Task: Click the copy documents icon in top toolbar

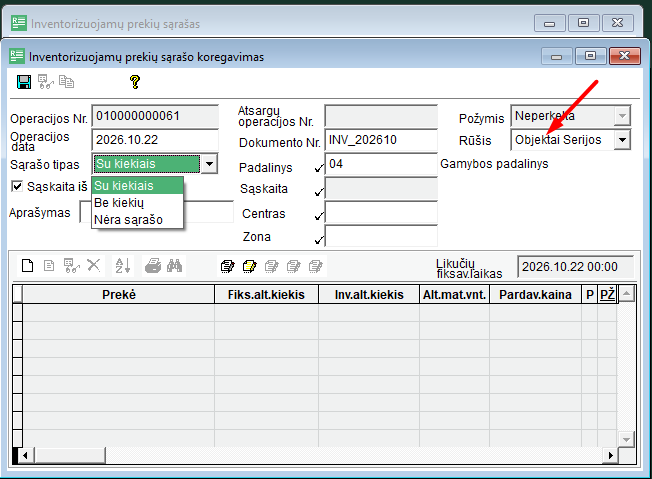Action: (66, 81)
